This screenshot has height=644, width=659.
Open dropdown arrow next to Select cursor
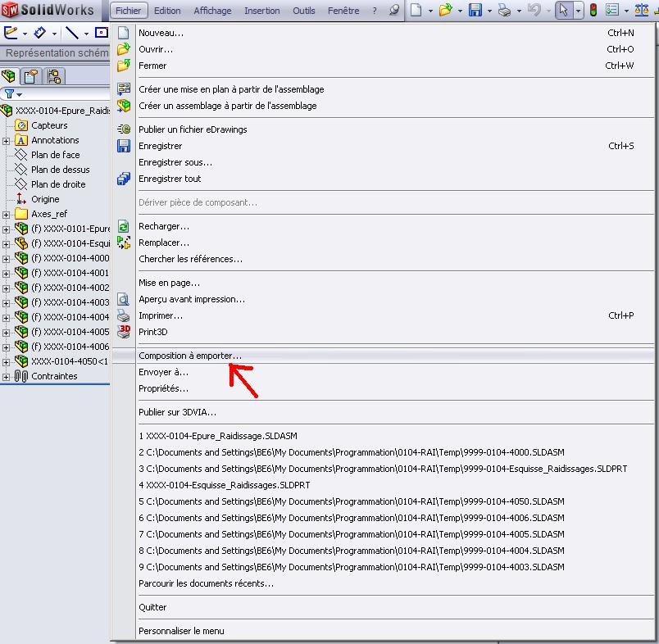(579, 10)
